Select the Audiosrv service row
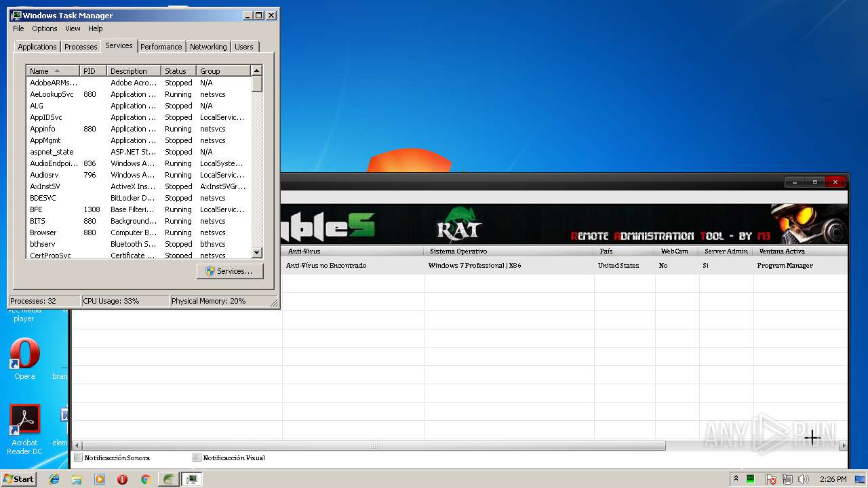The image size is (868, 488). click(x=138, y=175)
